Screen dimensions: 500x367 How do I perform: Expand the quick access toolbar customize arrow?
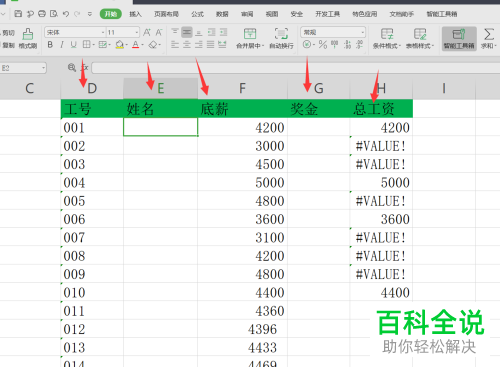90,14
